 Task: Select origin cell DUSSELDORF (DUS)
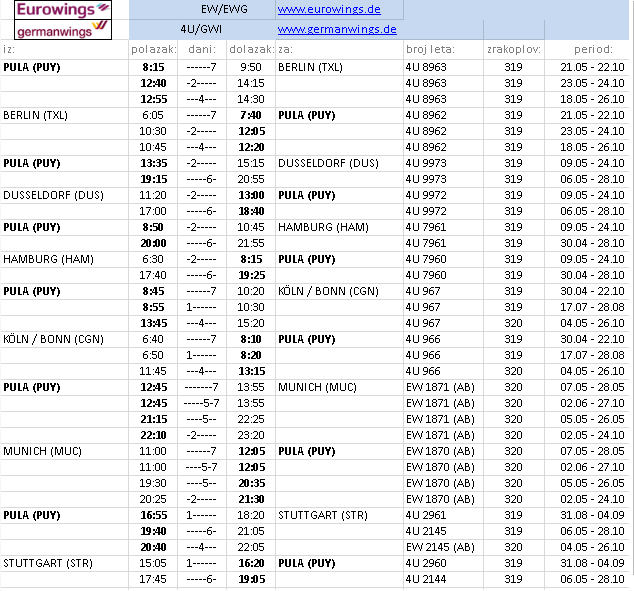[53, 195]
